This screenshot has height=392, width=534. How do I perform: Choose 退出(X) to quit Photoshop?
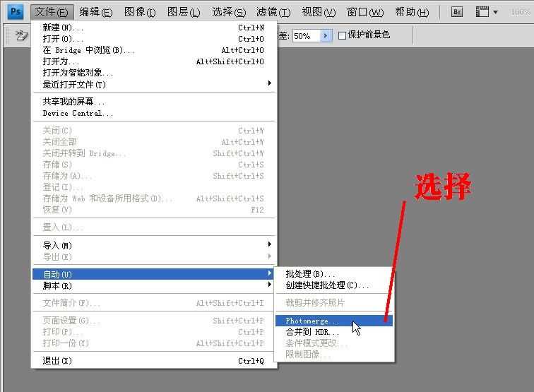click(x=153, y=361)
